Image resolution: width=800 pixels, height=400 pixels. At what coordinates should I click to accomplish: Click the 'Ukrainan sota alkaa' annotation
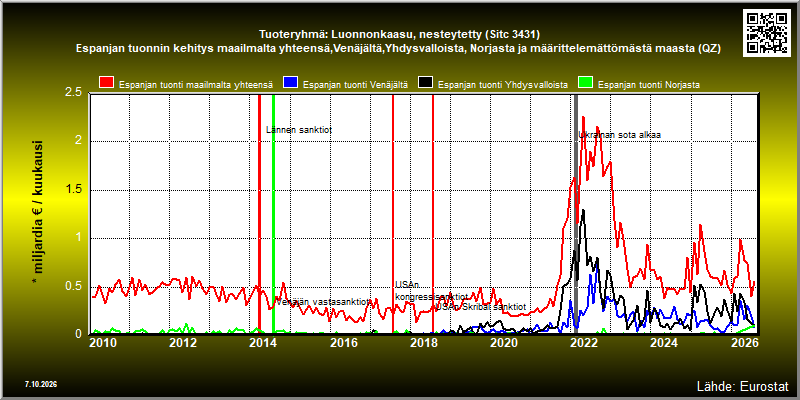pos(619,135)
